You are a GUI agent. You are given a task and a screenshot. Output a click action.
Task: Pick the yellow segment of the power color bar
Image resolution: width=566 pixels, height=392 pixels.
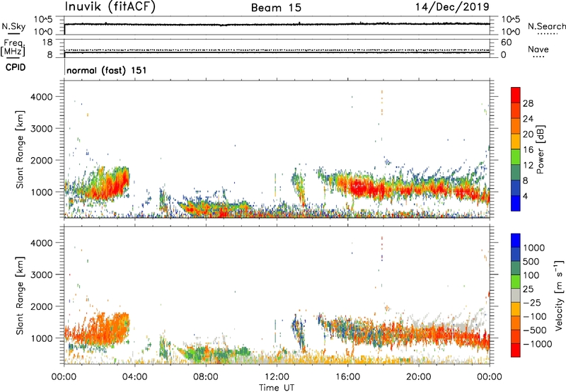tap(516, 142)
